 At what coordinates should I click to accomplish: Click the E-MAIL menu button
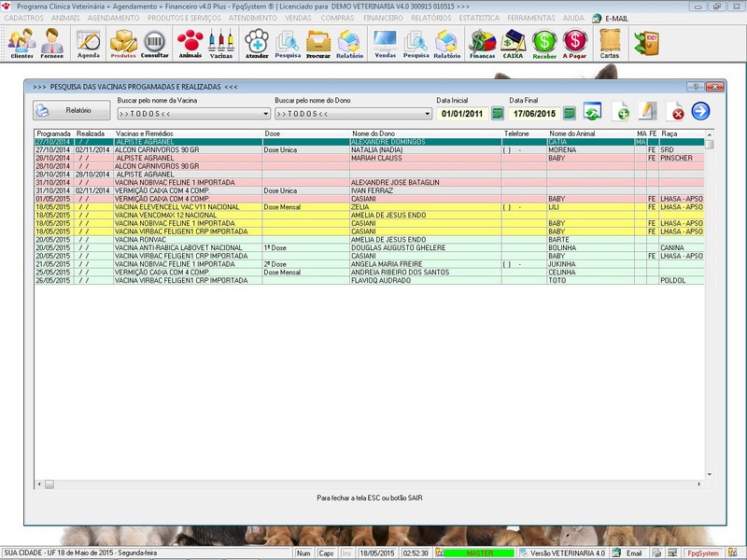(611, 19)
